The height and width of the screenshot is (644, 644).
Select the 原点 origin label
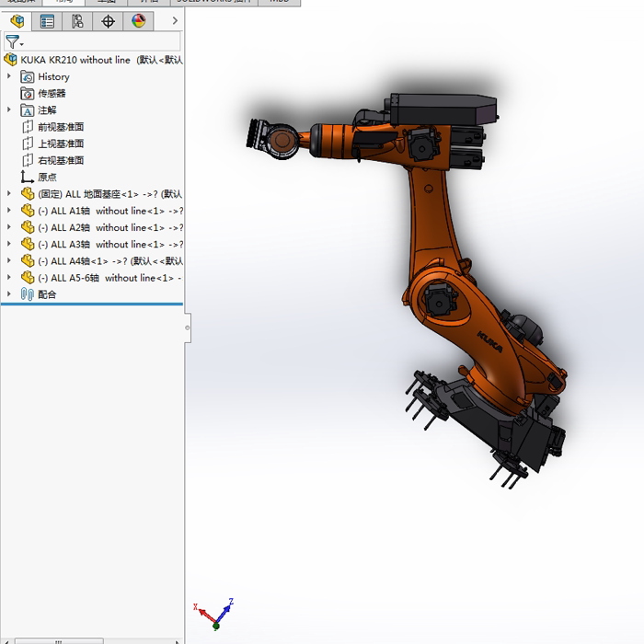[x=47, y=177]
